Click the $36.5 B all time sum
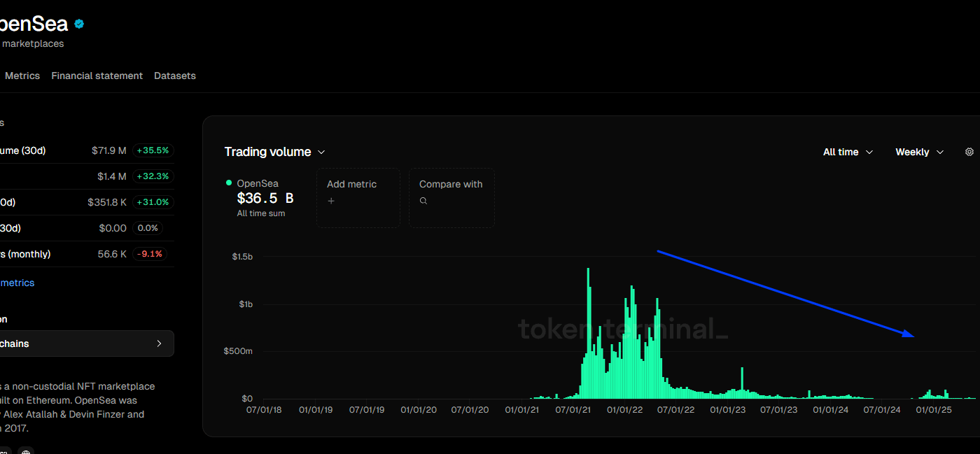The image size is (980, 454). point(265,199)
